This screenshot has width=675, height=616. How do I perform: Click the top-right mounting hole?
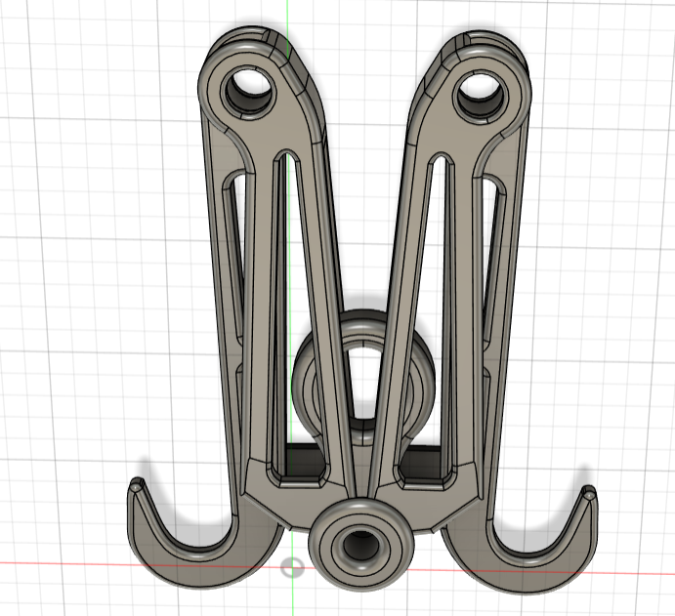479,91
